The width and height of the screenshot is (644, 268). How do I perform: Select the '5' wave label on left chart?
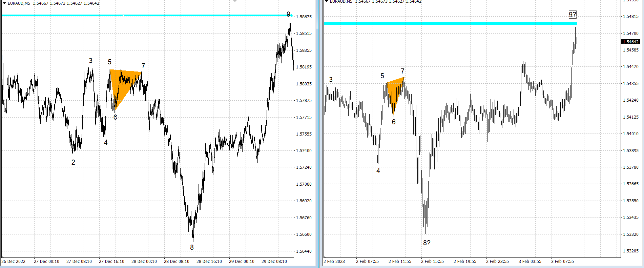[x=109, y=62]
